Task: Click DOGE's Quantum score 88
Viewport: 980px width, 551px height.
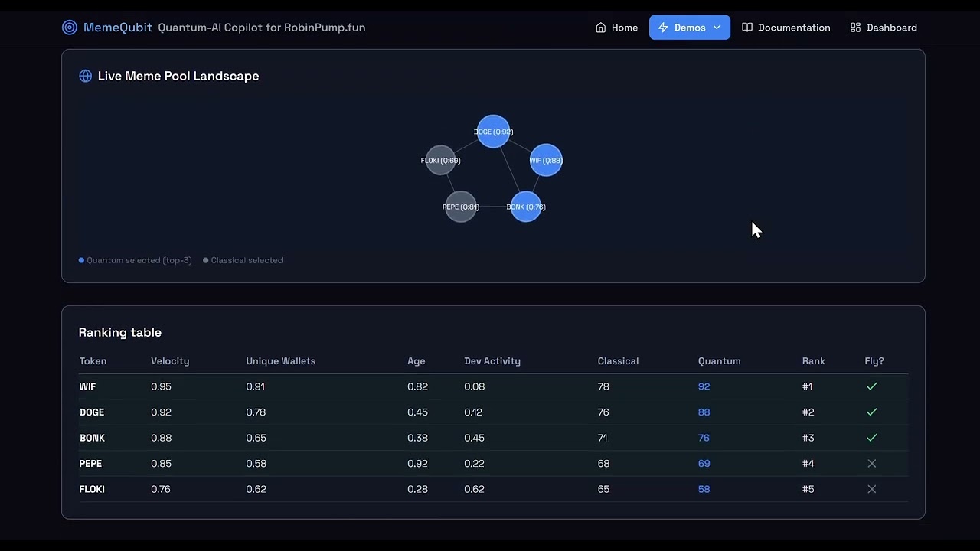Action: (x=704, y=412)
